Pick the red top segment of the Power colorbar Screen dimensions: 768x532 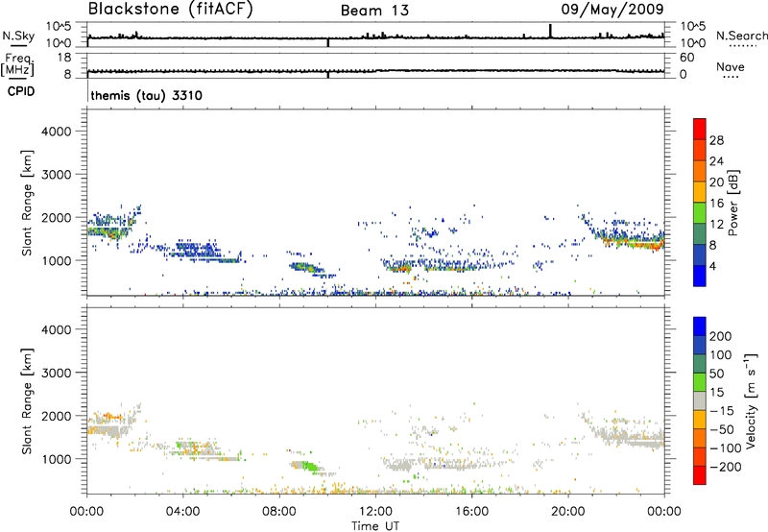point(700,129)
